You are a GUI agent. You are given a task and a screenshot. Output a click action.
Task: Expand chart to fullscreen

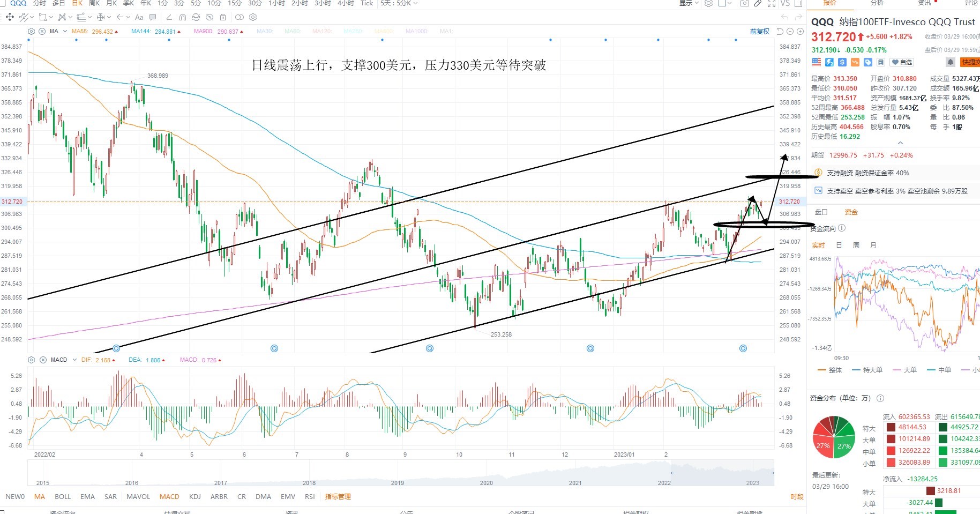(772, 3)
